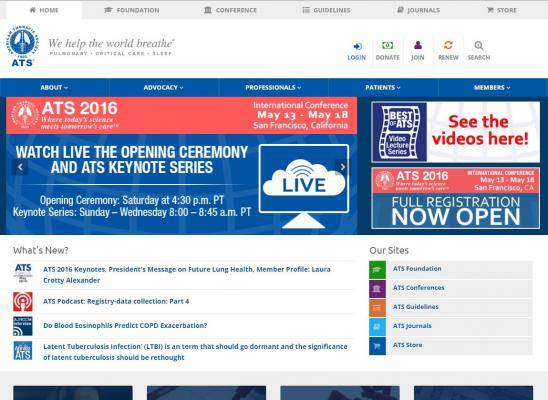This screenshot has width=548, height=400.
Task: Click red podcast icon
Action: pyautogui.click(x=23, y=301)
